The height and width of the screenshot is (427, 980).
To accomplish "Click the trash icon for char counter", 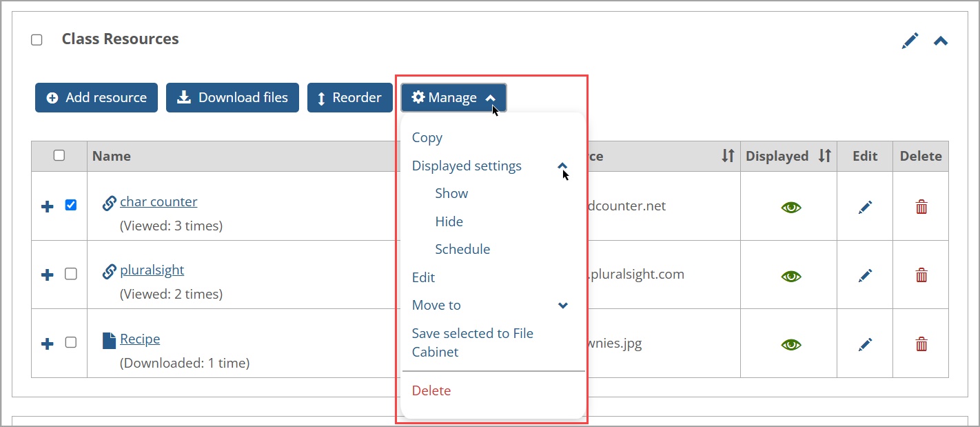I will [921, 206].
